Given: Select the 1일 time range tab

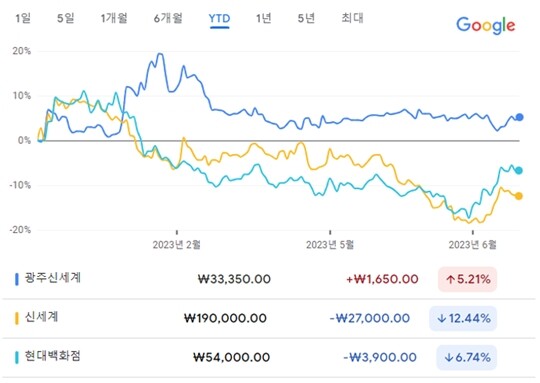Looking at the screenshot, I should click(23, 18).
